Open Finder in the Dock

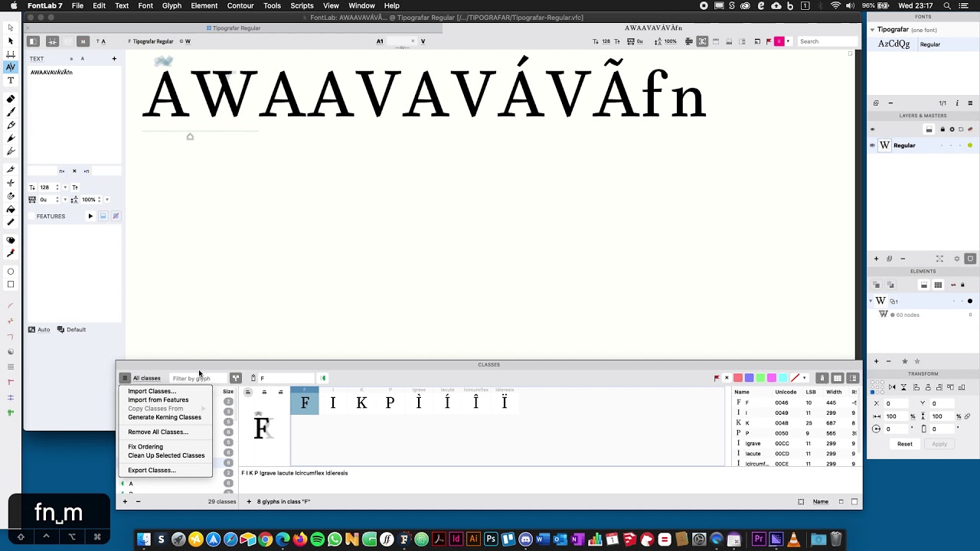point(143,540)
